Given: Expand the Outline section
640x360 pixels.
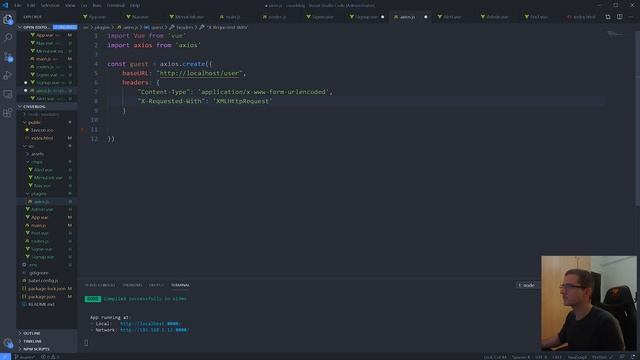Looking at the screenshot, I should [x=46, y=333].
